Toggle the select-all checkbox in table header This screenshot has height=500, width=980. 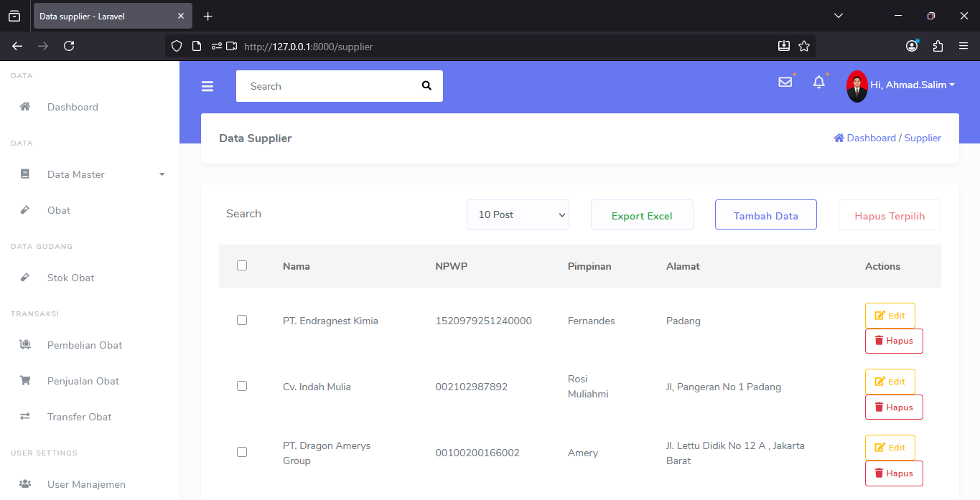[242, 265]
